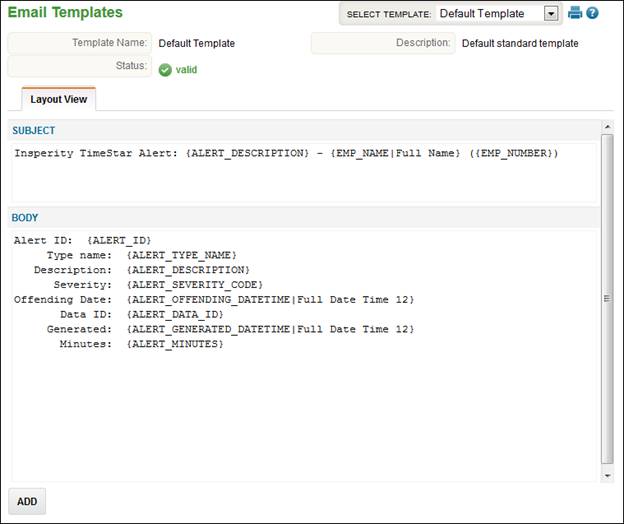Image resolution: width=624 pixels, height=524 pixels.
Task: Click the {ALERT_MINUTES} placeholder
Action: click(x=175, y=344)
